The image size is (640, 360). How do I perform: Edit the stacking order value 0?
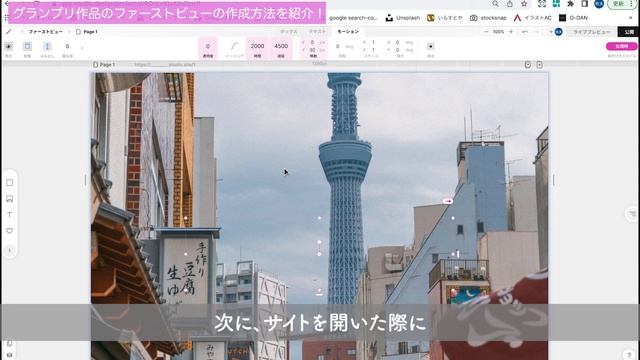coord(67,47)
